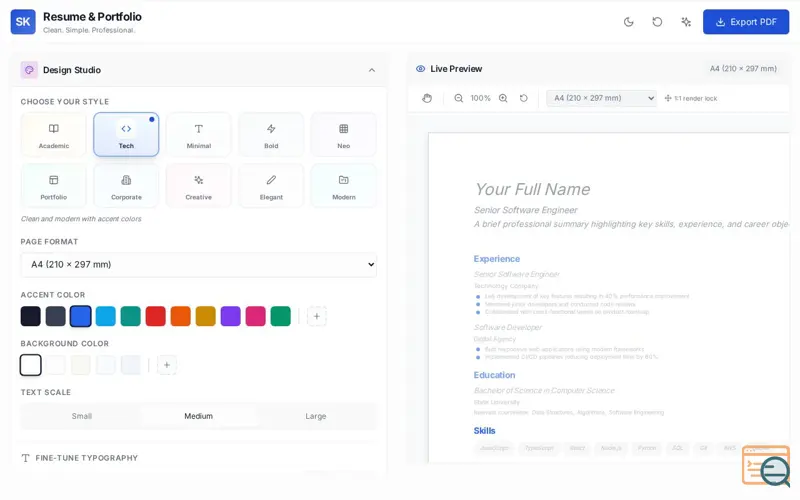Screen dimensions: 800x500
Task: Choose the teal accent color
Action: pyautogui.click(x=131, y=316)
